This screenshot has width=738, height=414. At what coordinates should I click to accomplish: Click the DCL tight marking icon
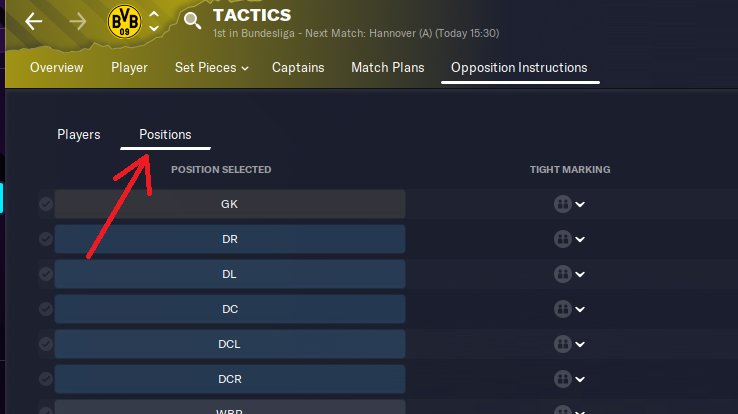(x=562, y=344)
